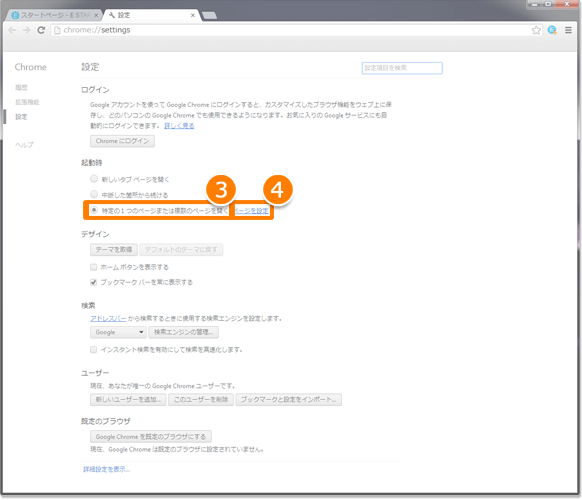Bookmark this page with the star icon
582x500 pixels.
(x=536, y=30)
